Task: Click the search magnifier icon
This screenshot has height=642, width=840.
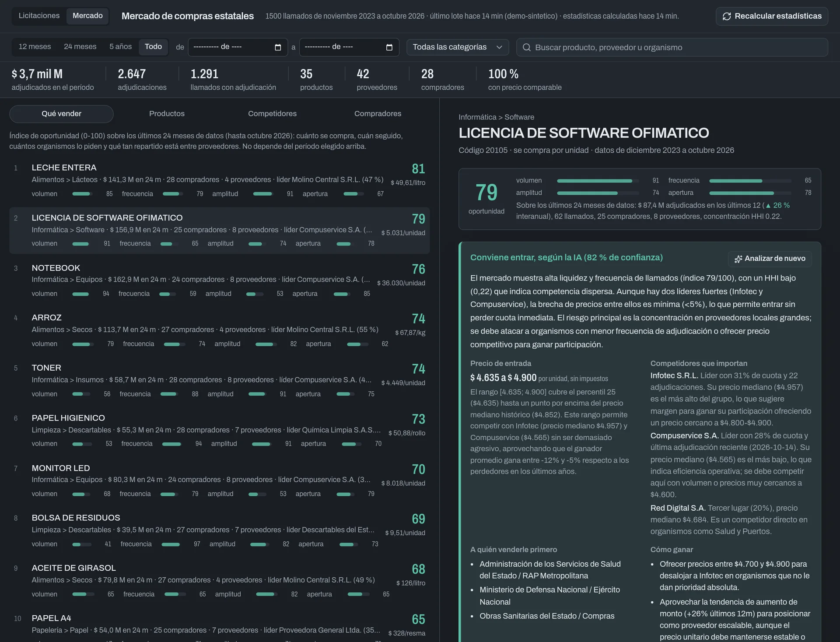Action: click(x=527, y=47)
